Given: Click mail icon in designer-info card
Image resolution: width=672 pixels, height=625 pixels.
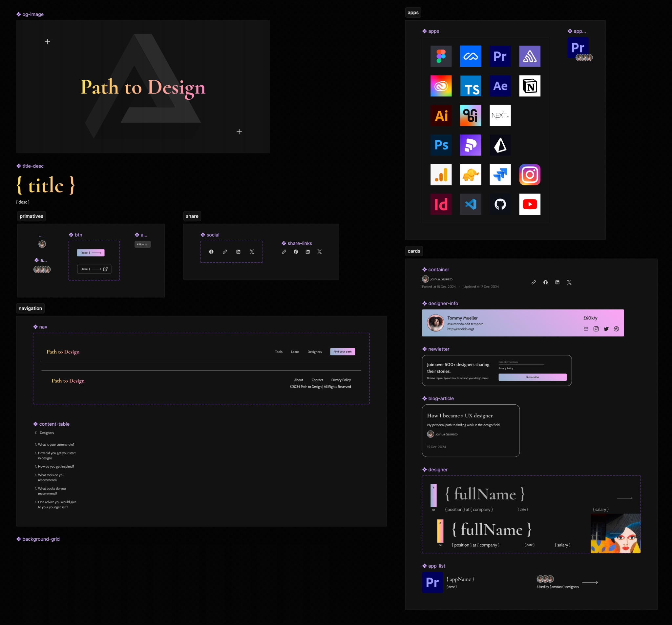Looking at the screenshot, I should coord(586,329).
